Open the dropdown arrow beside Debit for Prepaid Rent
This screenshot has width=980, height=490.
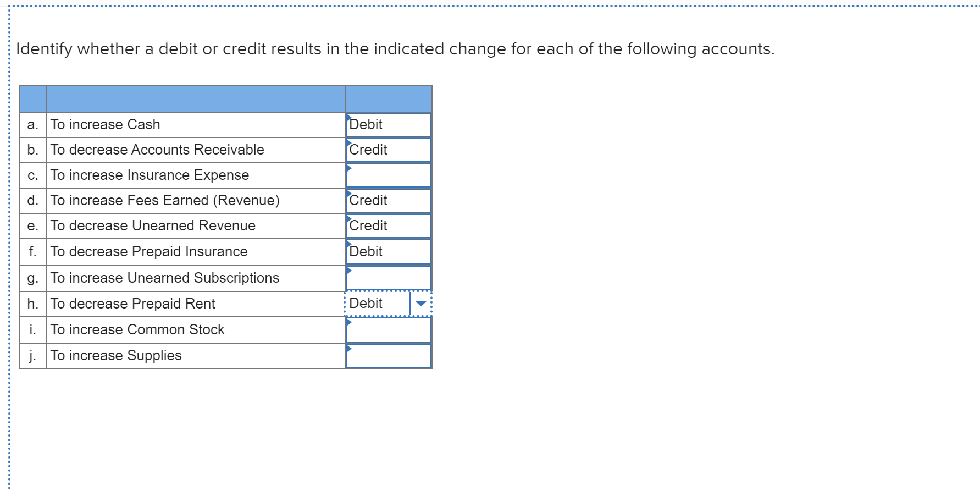[x=420, y=303]
